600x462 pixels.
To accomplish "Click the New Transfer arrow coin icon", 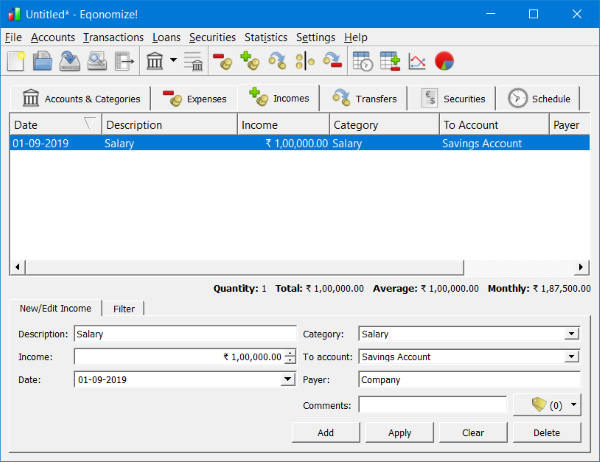I will click(277, 62).
